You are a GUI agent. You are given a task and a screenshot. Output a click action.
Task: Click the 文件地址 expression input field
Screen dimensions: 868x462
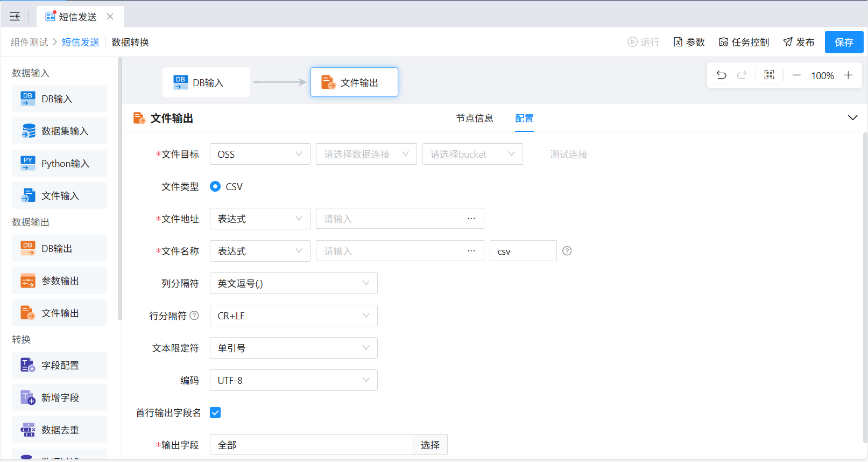tap(390, 219)
